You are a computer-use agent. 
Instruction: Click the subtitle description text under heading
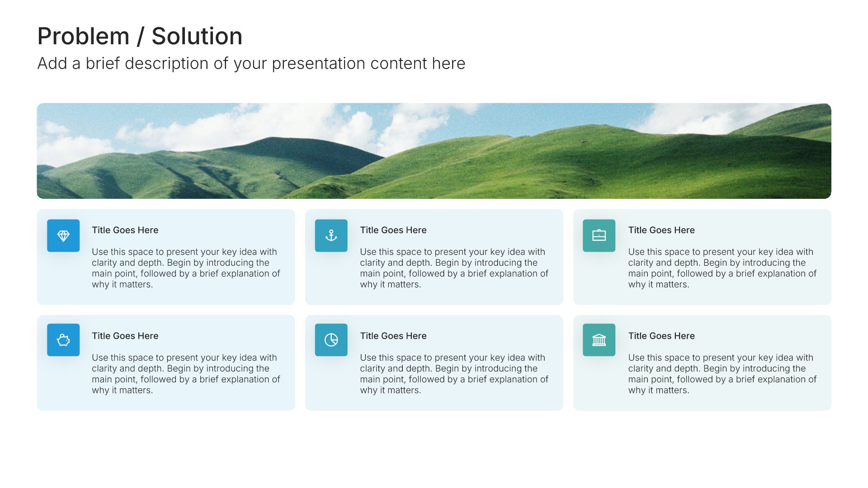point(251,64)
